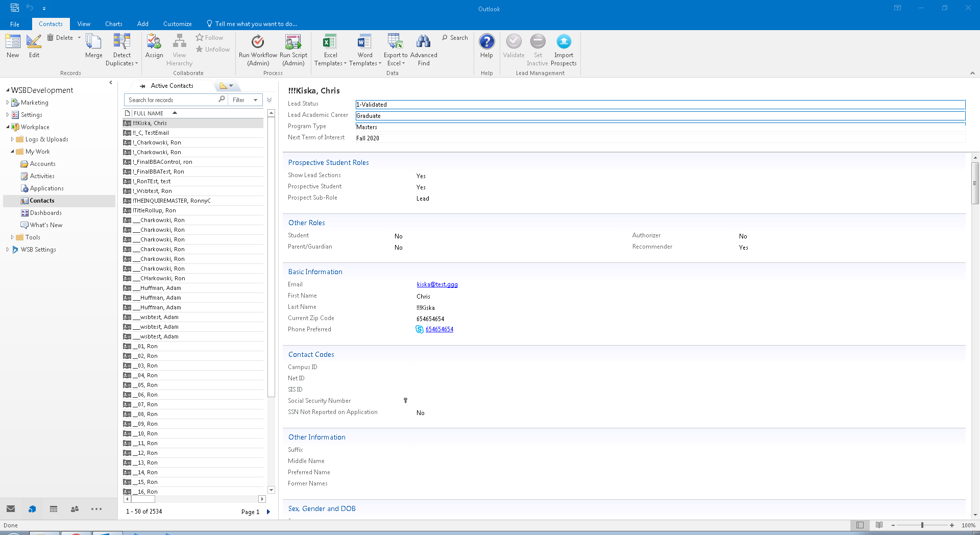Image resolution: width=980 pixels, height=535 pixels.
Task: Click the Merge contacts icon
Action: coord(93,43)
